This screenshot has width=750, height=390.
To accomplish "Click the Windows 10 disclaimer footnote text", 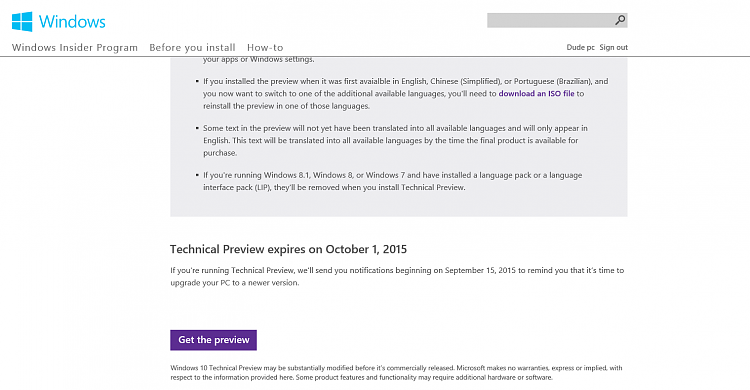I will (396, 372).
